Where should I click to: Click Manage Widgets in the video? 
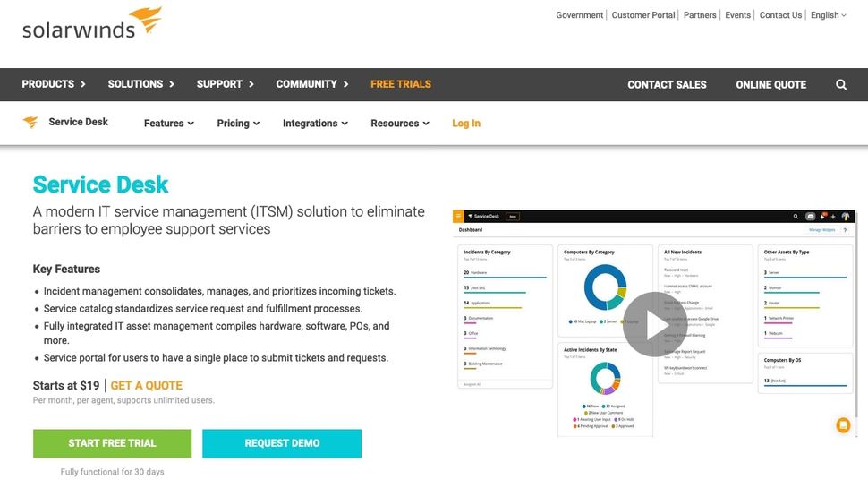pyautogui.click(x=822, y=230)
